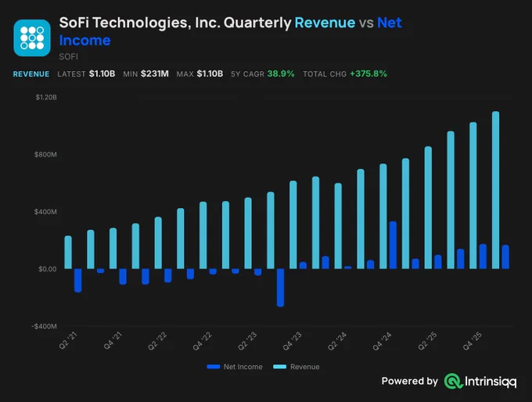Click the Q2 '21 x-axis label
532x402 pixels.
coord(69,340)
